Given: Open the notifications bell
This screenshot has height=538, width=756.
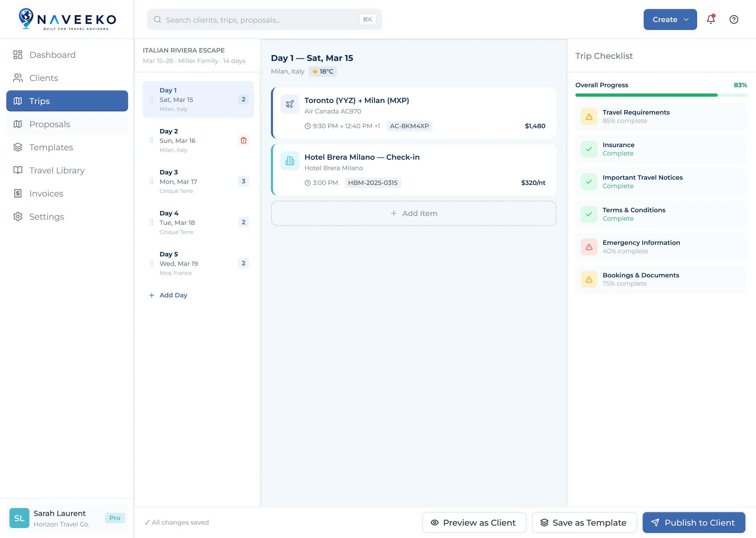Looking at the screenshot, I should tap(711, 19).
